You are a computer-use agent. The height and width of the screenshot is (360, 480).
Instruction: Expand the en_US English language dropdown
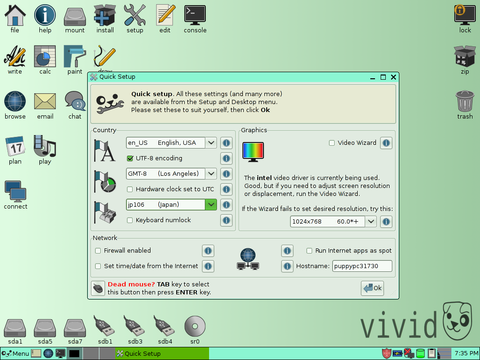pos(211,143)
